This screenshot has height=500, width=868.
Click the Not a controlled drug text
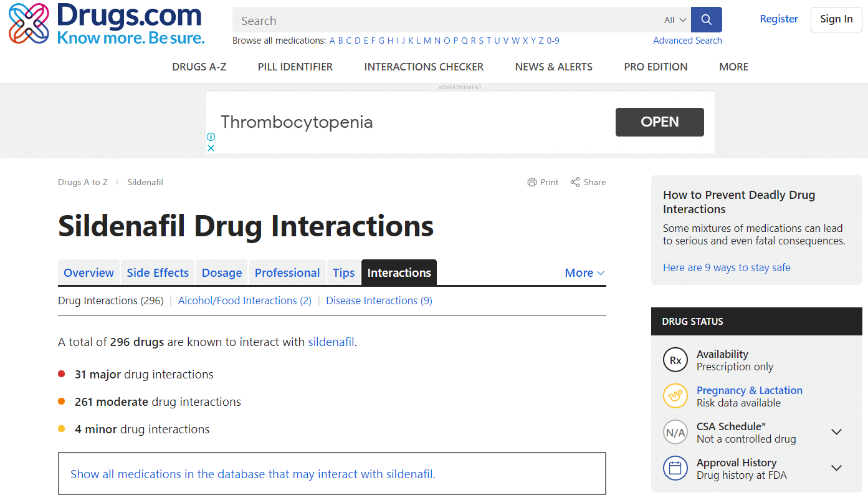tap(746, 439)
